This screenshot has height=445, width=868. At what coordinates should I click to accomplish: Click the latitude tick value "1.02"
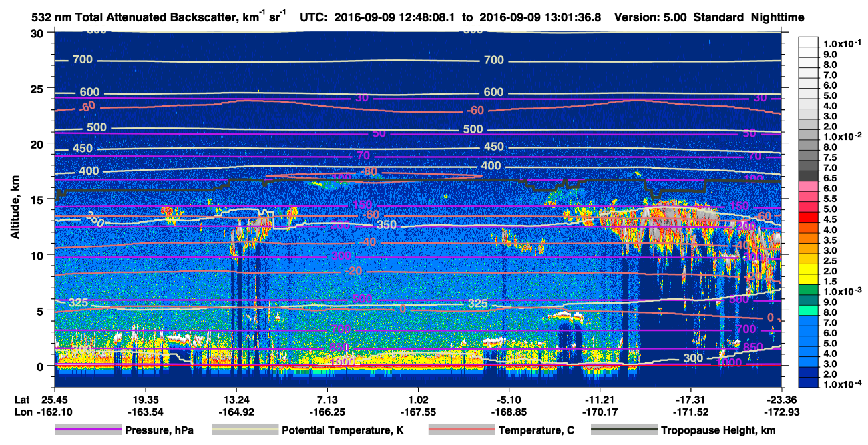[x=418, y=400]
